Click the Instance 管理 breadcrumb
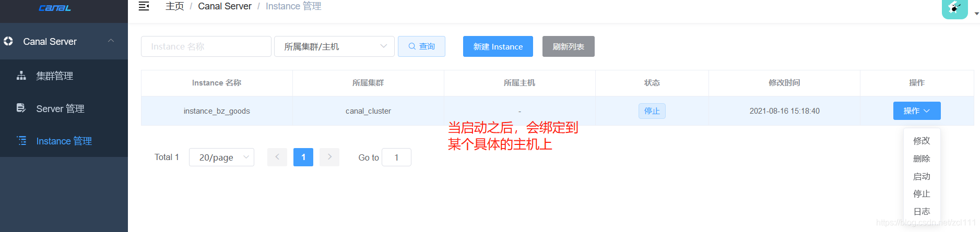This screenshot has height=232, width=980. point(293,6)
